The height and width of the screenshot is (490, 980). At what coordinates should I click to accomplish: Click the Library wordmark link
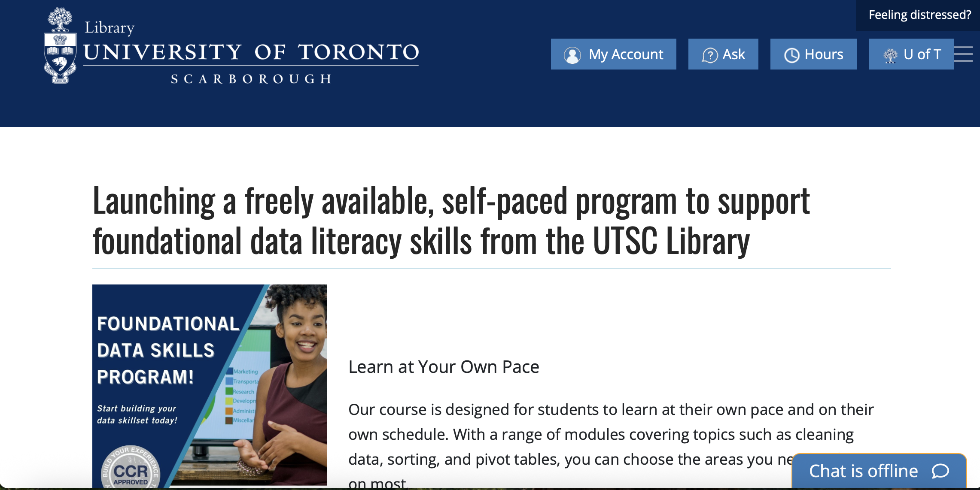108,27
